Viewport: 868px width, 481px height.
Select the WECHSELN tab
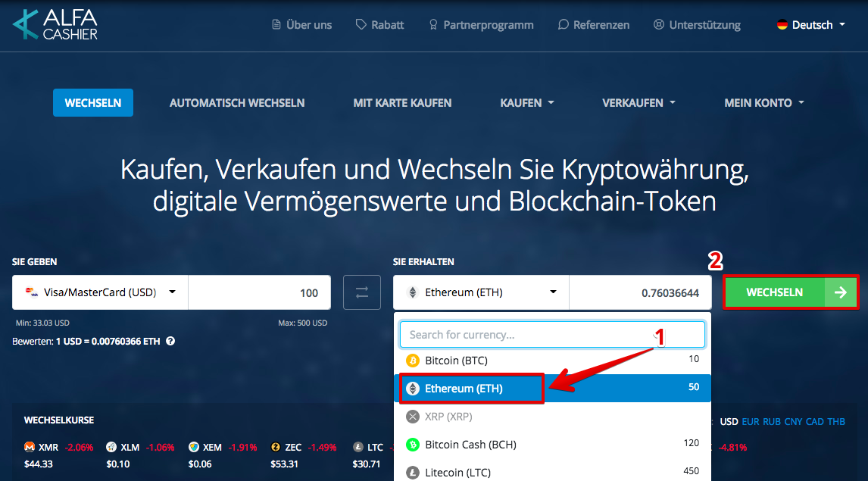coord(93,102)
